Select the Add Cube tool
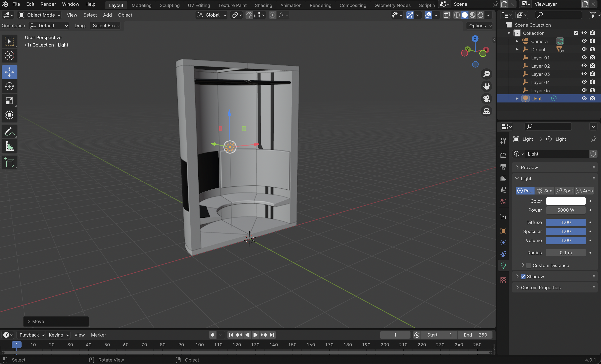This screenshot has height=364, width=601. click(9, 163)
